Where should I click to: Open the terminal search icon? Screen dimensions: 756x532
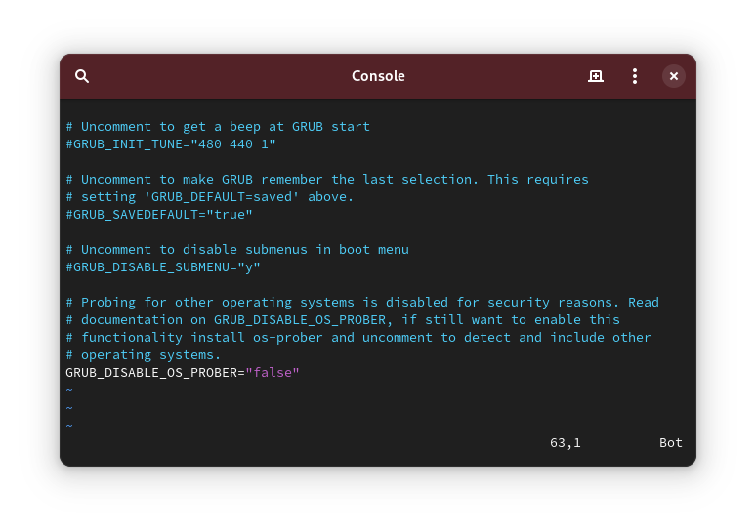[82, 76]
